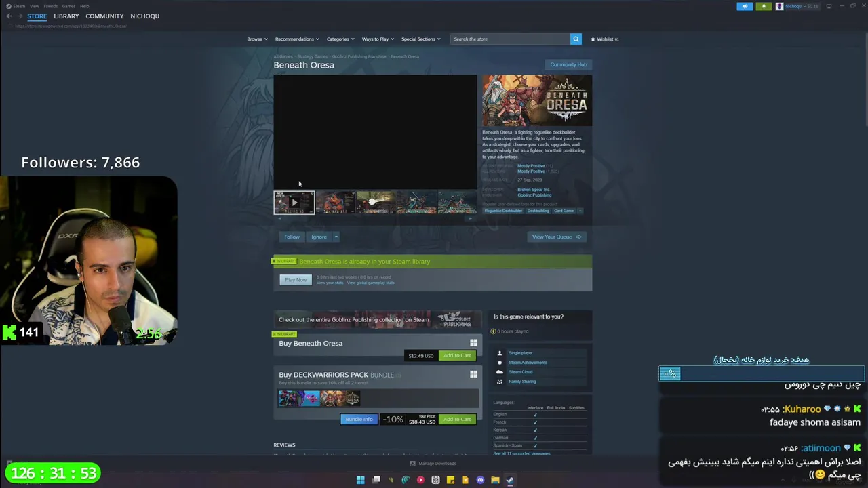Viewport: 868px width, 488px height.
Task: Open the Ways to Play dropdown
Action: pos(378,39)
